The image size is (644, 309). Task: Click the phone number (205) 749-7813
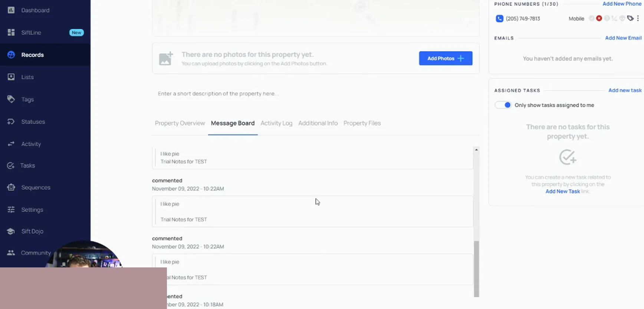pos(523,19)
